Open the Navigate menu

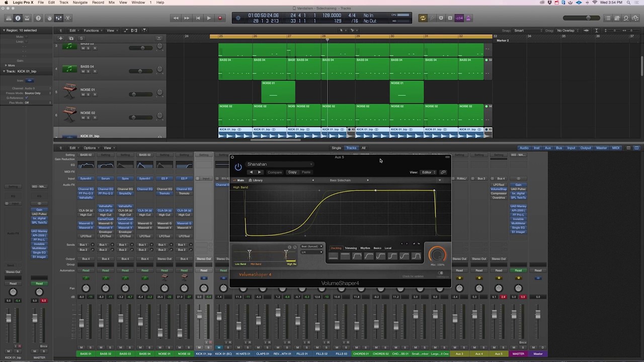80,3
